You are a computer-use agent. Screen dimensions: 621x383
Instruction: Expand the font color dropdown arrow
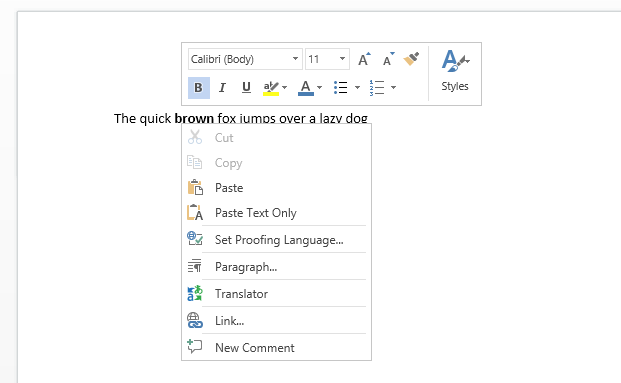click(320, 88)
